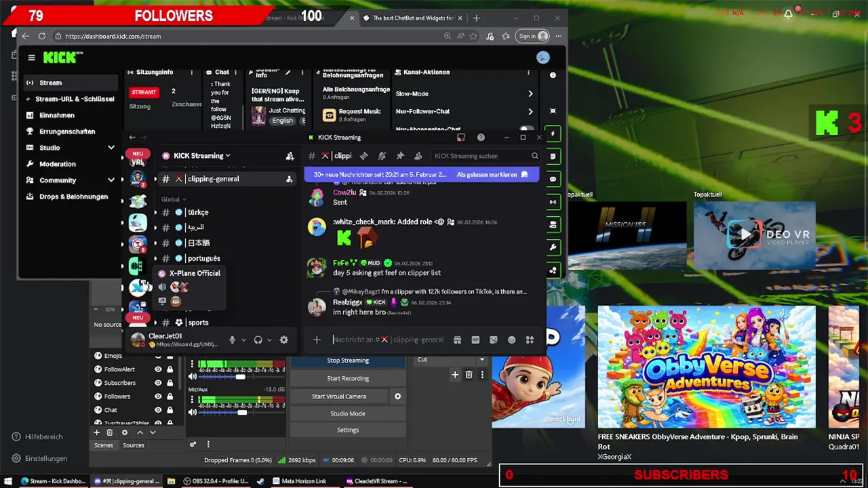Open OBS virtual camera settings gear
Image resolution: width=868 pixels, height=488 pixels.
(398, 396)
